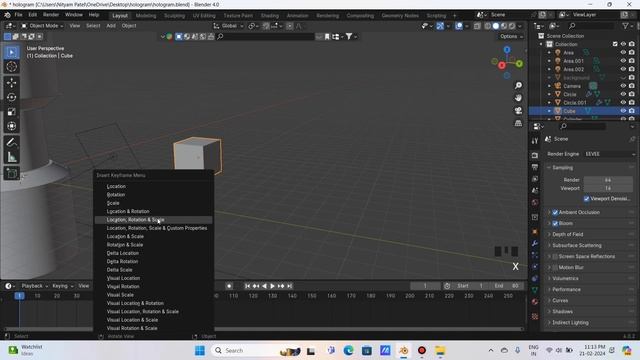Toggle Cube viewport visibility eye
The width and height of the screenshot is (640, 360).
(623, 111)
